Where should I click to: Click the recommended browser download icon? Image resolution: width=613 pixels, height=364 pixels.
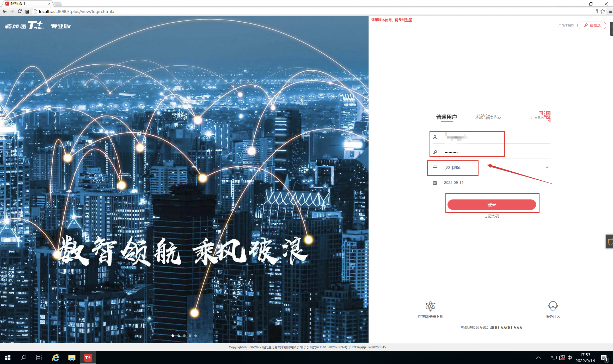pos(430,306)
